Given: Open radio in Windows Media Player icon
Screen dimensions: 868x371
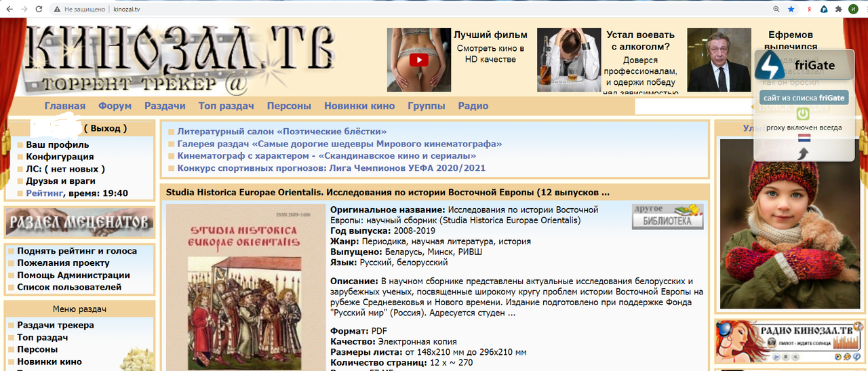Looking at the screenshot, I should 838,357.
